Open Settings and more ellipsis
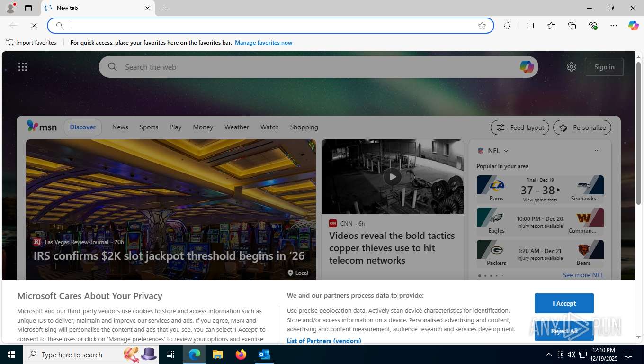 tap(614, 26)
